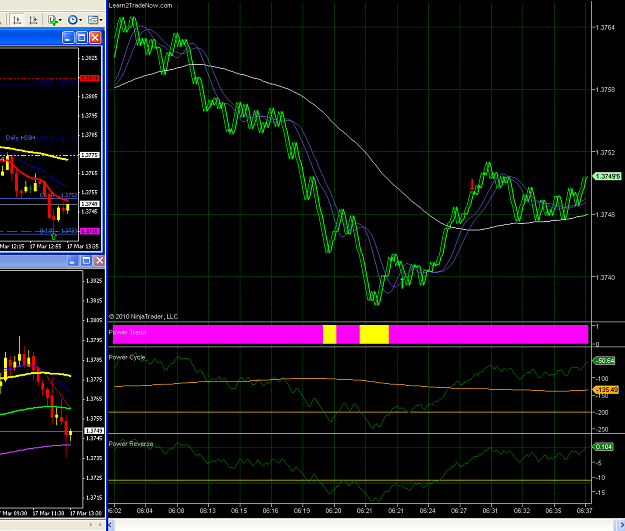This screenshot has height=531, width=625.
Task: Click the 1.3740 price axis label
Action: [605, 277]
